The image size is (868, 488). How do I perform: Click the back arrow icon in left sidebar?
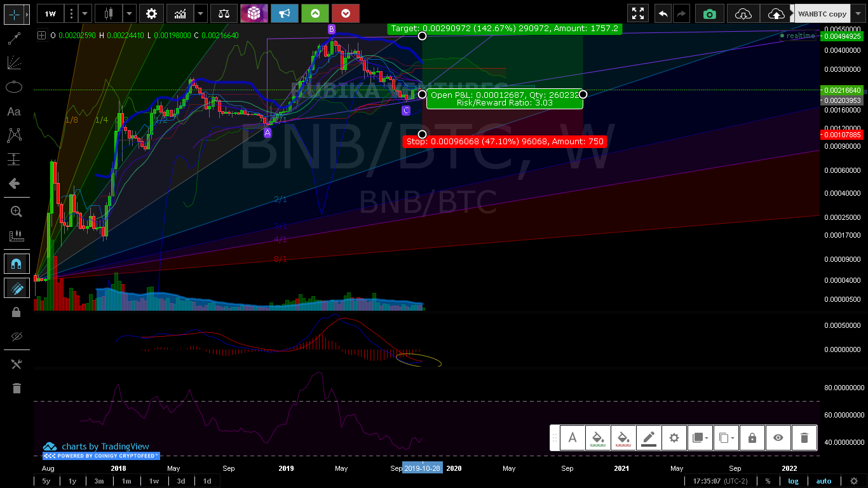tap(14, 184)
